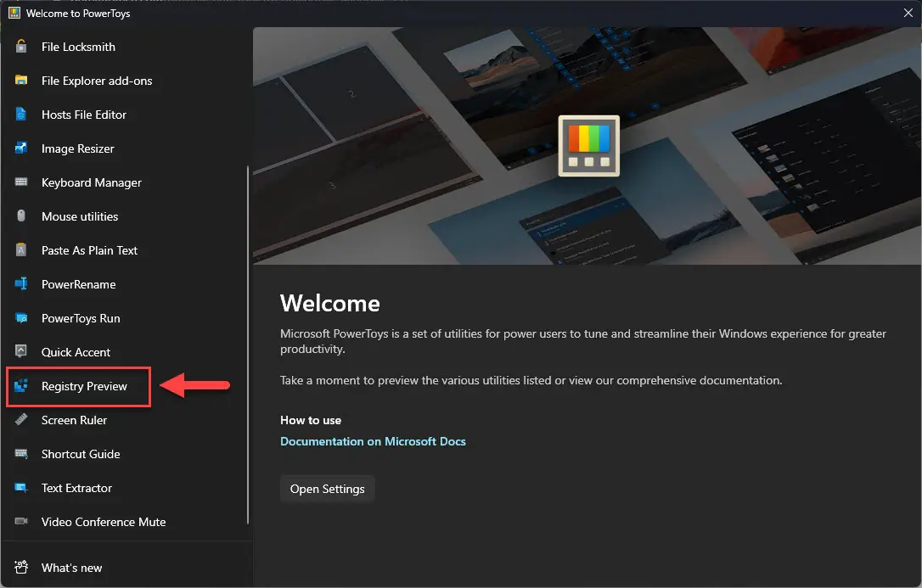Click the Quick Accent icon

(21, 352)
